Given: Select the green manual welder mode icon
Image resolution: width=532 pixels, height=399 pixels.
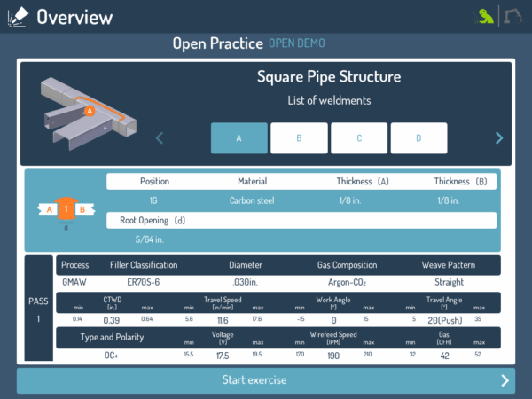Looking at the screenshot, I should point(485,16).
